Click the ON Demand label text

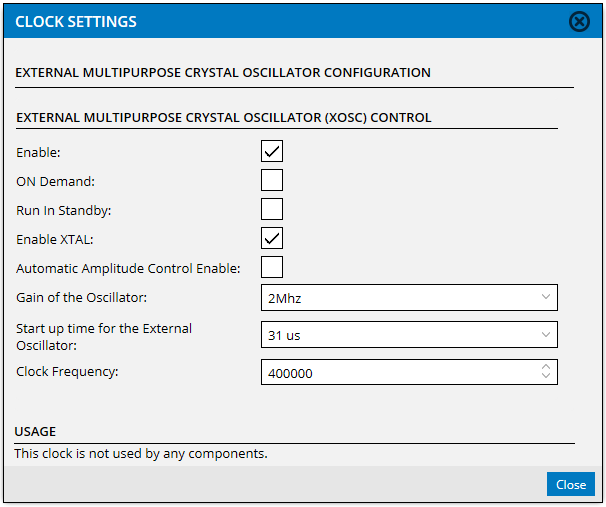point(55,181)
